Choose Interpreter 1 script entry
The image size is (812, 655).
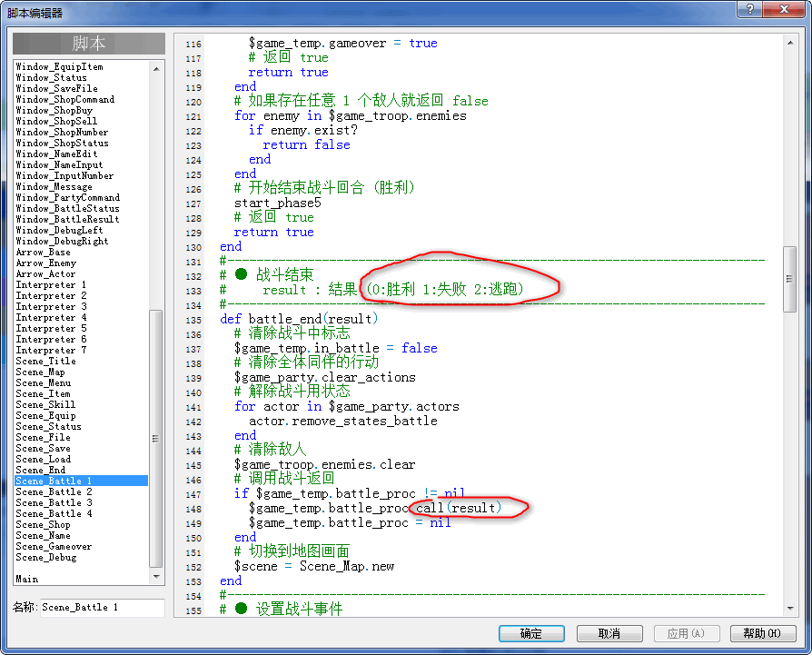(51, 284)
